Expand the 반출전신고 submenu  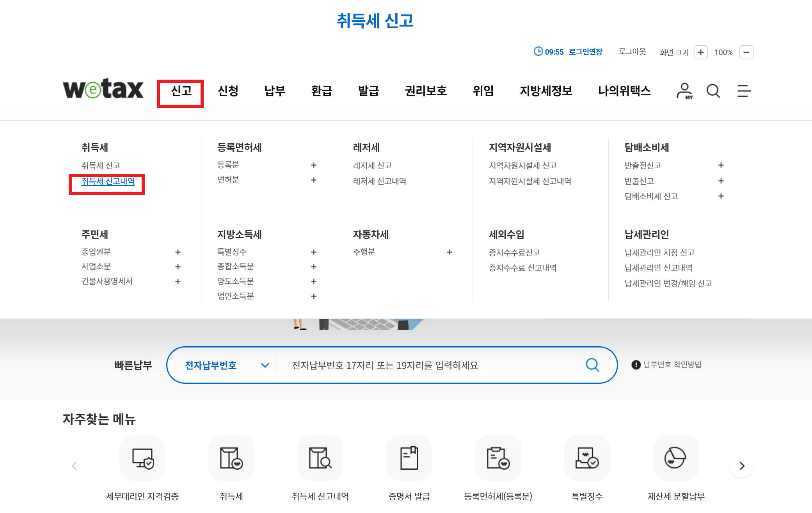(x=721, y=165)
